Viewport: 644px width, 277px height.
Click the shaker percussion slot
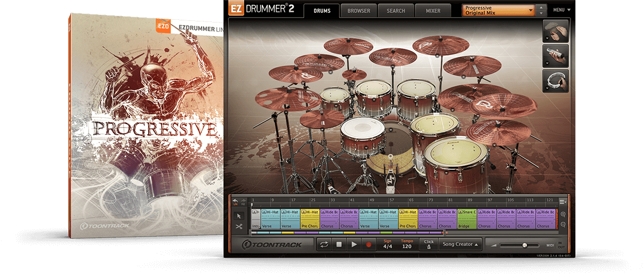tap(555, 55)
